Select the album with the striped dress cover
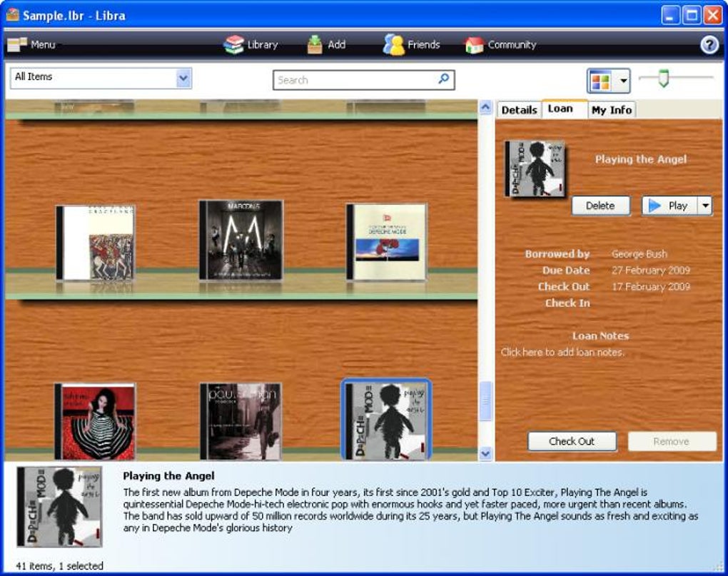 95,421
